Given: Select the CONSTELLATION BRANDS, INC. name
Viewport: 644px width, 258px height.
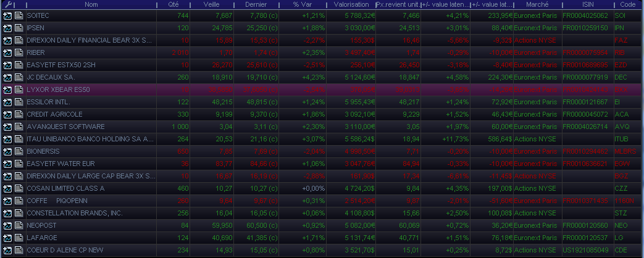Looking at the screenshot, I should click(75, 213).
